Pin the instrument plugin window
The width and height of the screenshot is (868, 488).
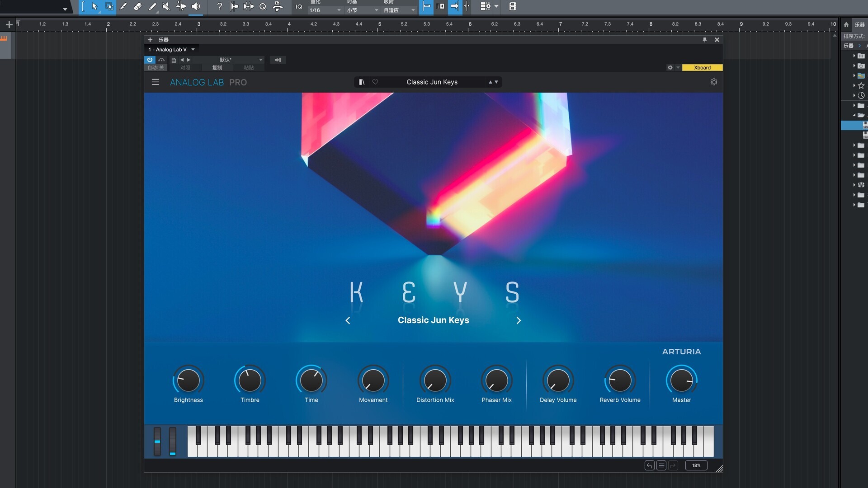click(x=705, y=40)
